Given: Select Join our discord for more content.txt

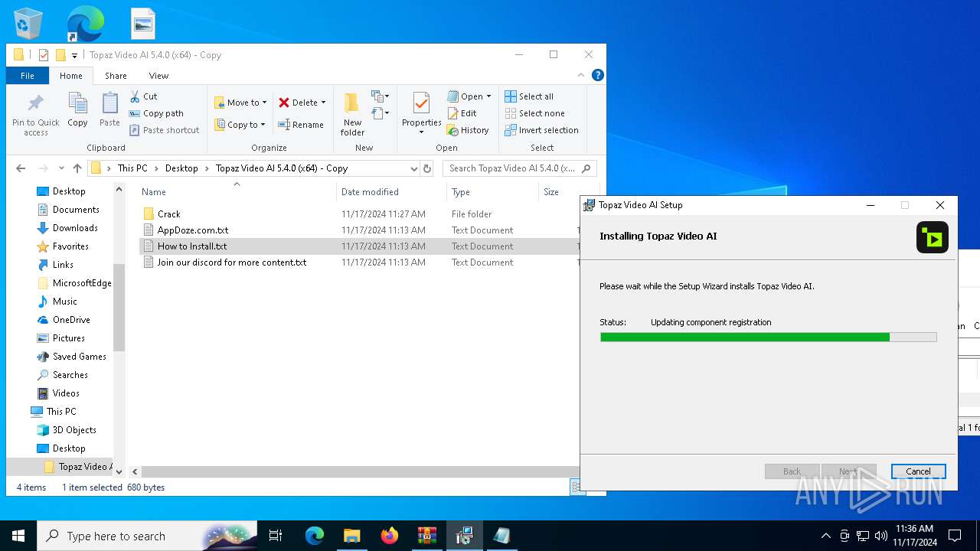Looking at the screenshot, I should tap(231, 262).
